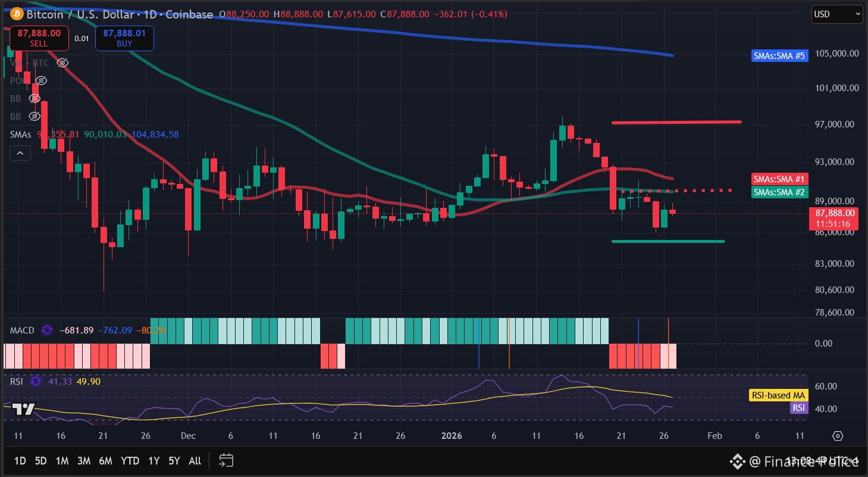The image size is (868, 477).
Task: Toggle the second BB indicator's eye icon
Action: 35,116
